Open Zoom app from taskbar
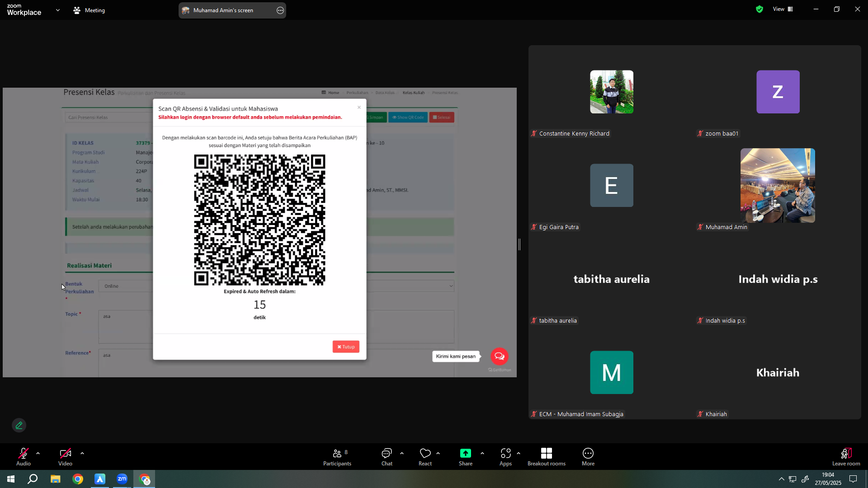This screenshot has height=488, width=868. (x=122, y=479)
